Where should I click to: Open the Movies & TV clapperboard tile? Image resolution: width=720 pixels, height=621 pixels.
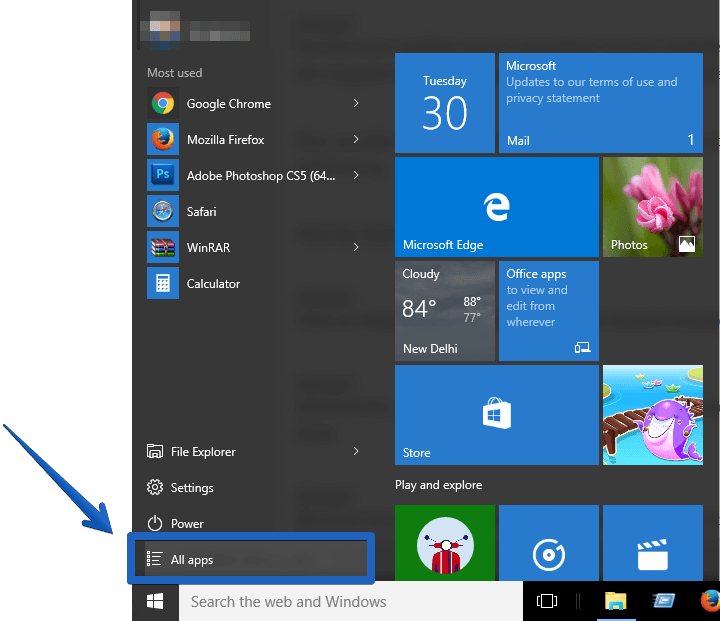tap(652, 543)
